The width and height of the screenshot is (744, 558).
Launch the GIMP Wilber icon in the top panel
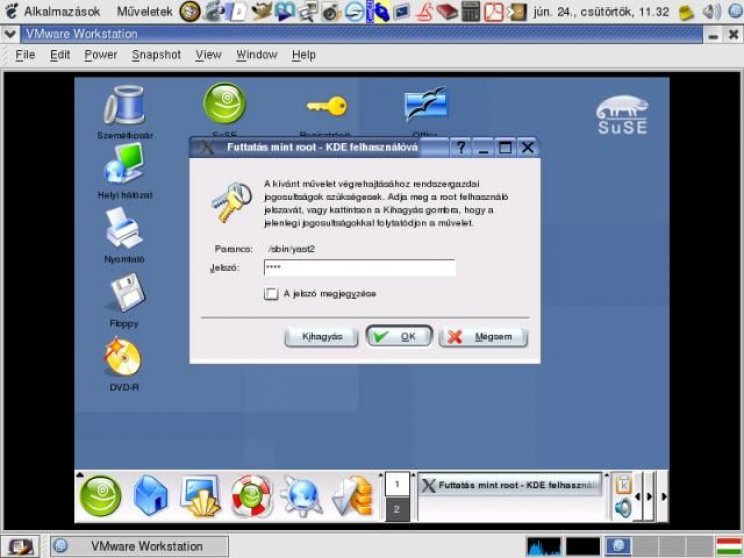261,11
